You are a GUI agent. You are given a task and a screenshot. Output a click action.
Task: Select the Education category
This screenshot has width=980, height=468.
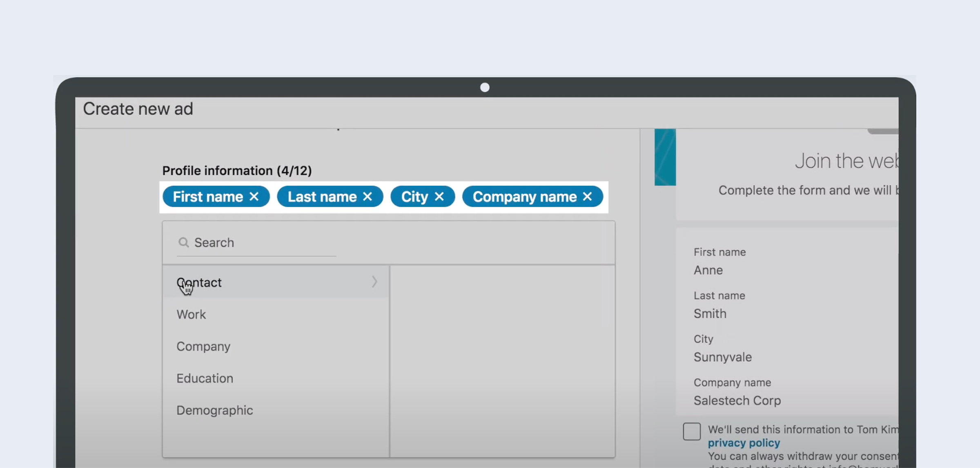click(205, 378)
